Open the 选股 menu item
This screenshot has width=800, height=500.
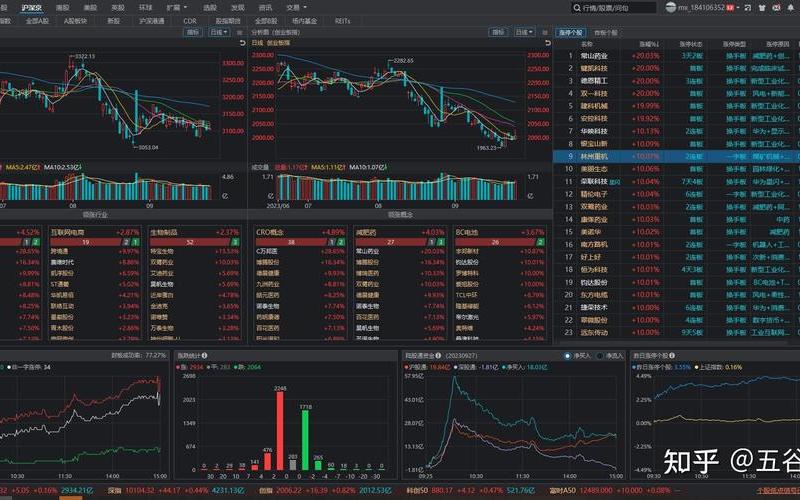click(x=210, y=8)
